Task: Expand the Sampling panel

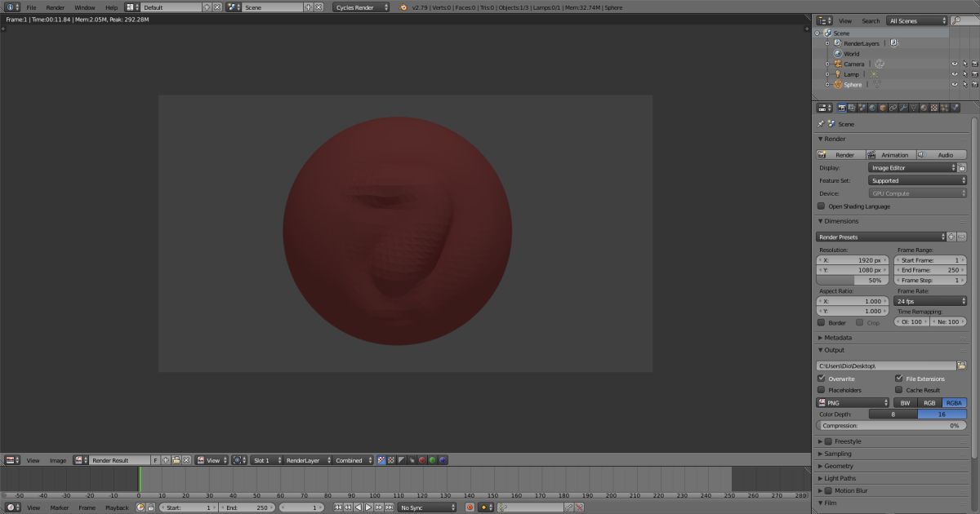Action: pyautogui.click(x=837, y=454)
